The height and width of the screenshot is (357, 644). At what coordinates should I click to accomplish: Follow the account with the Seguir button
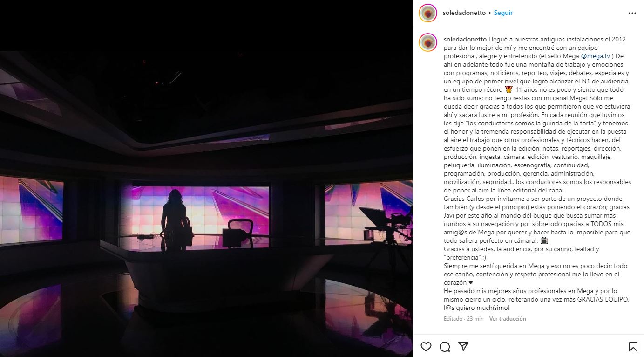503,13
